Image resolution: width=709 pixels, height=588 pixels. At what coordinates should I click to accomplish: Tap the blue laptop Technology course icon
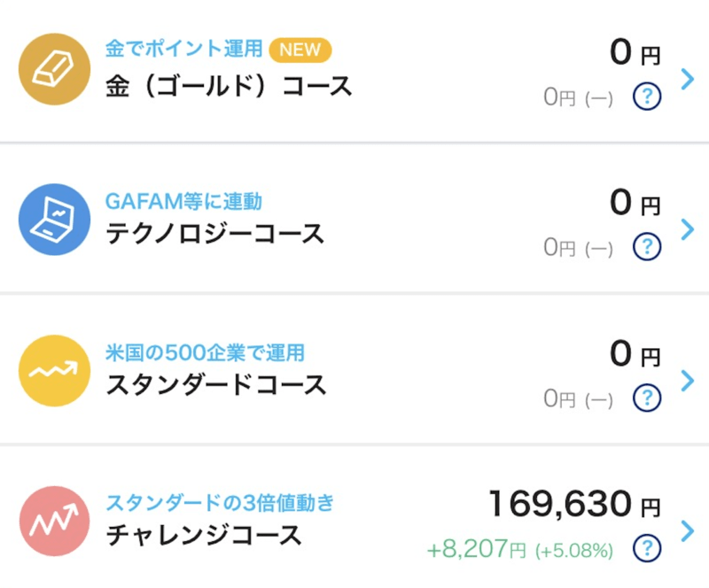click(54, 220)
